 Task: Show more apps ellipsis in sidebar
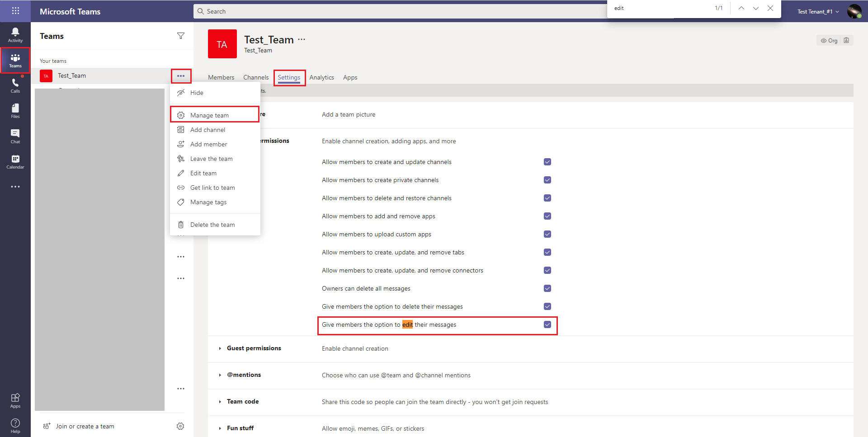pyautogui.click(x=15, y=187)
